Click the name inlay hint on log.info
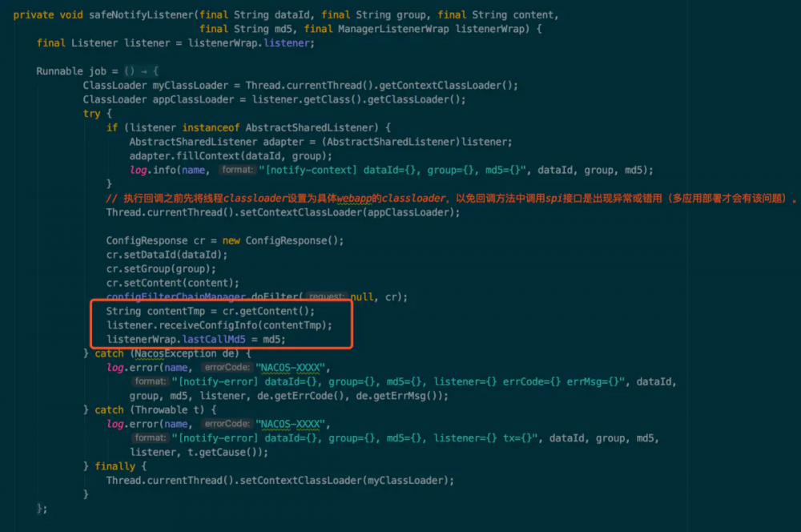Image resolution: width=801 pixels, height=532 pixels. point(190,169)
